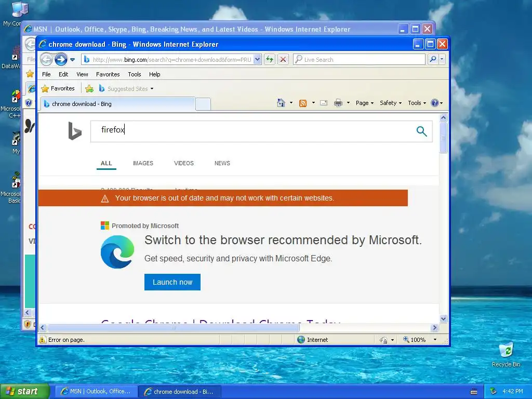Click the red Stop loading icon

coord(283,59)
